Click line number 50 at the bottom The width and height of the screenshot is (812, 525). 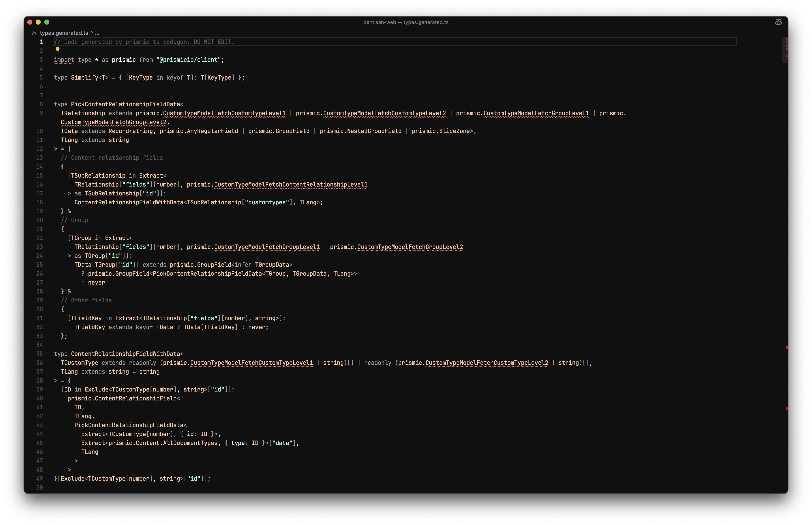click(x=39, y=487)
